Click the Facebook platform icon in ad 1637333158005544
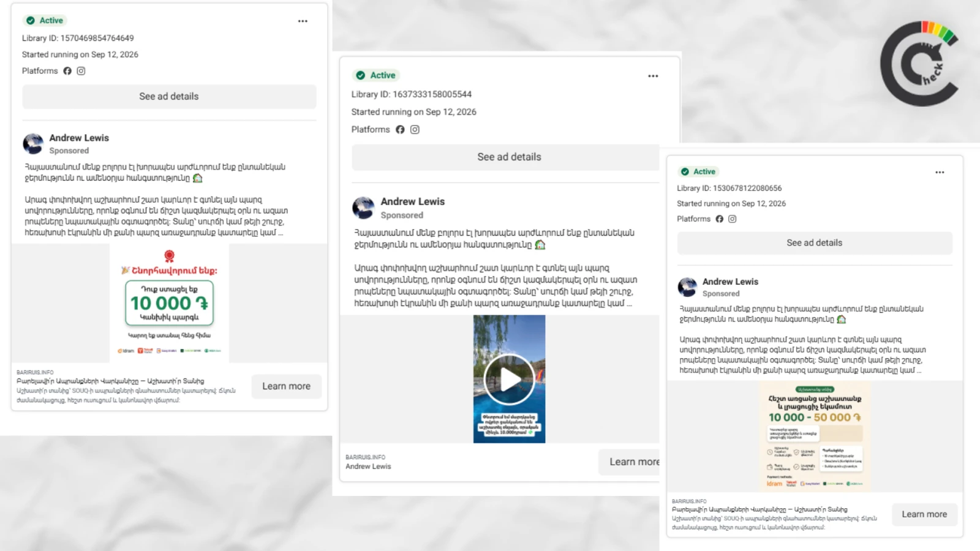Screen dimensions: 980x551 click(400, 130)
